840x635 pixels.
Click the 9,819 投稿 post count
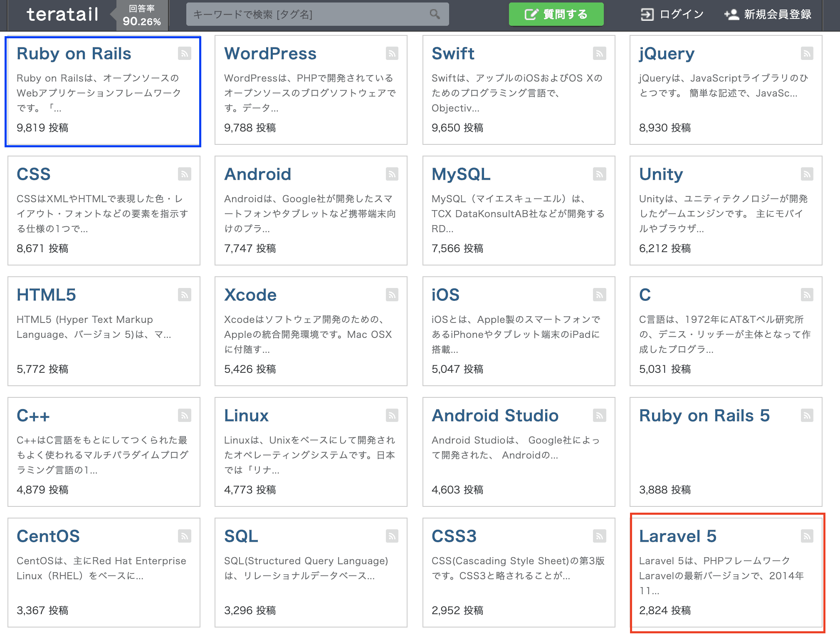[x=42, y=128]
